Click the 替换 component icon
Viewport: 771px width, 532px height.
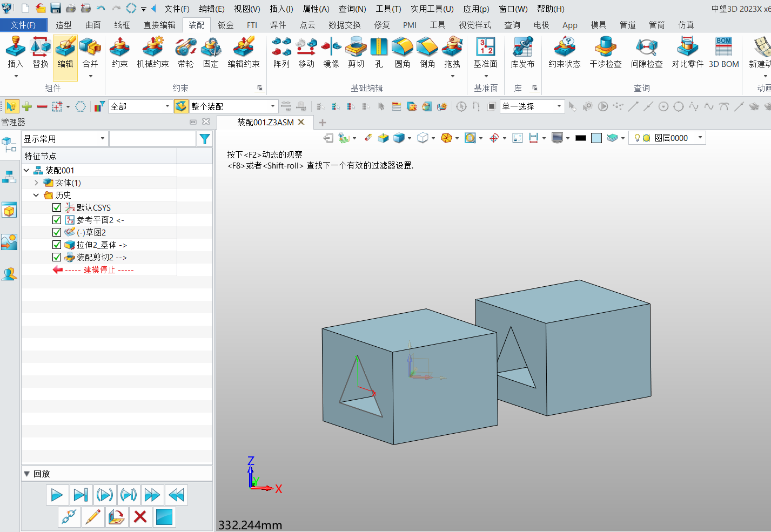[x=41, y=48]
